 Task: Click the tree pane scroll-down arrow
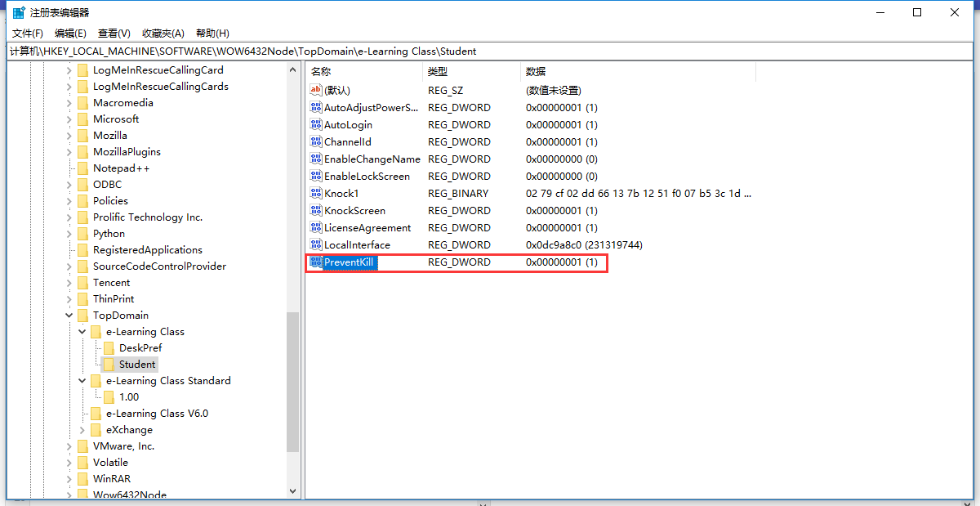coord(294,491)
